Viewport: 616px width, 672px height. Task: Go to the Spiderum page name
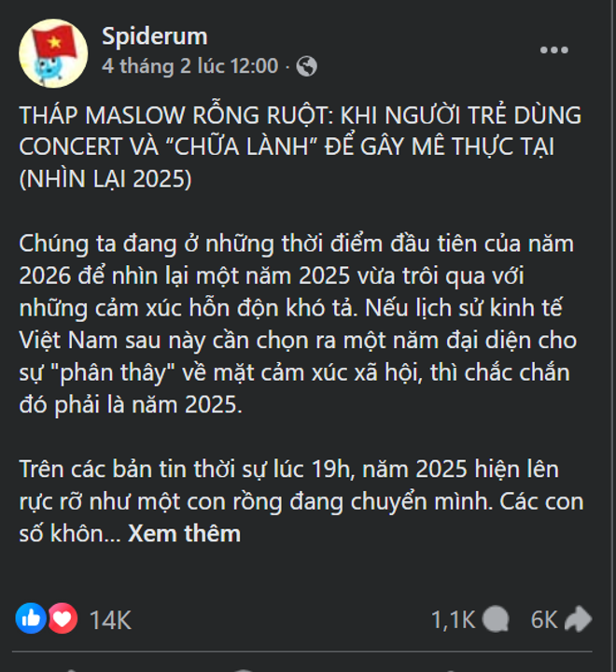154,36
